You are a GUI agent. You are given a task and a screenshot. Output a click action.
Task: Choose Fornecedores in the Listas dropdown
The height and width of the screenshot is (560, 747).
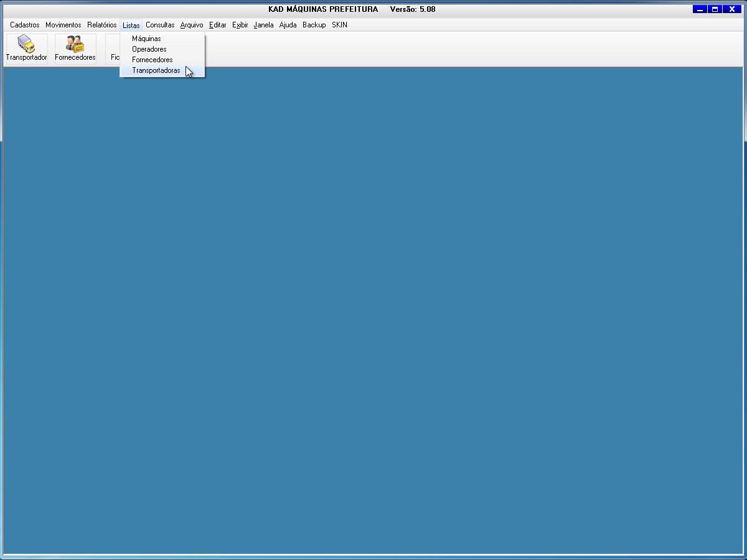click(x=162, y=60)
